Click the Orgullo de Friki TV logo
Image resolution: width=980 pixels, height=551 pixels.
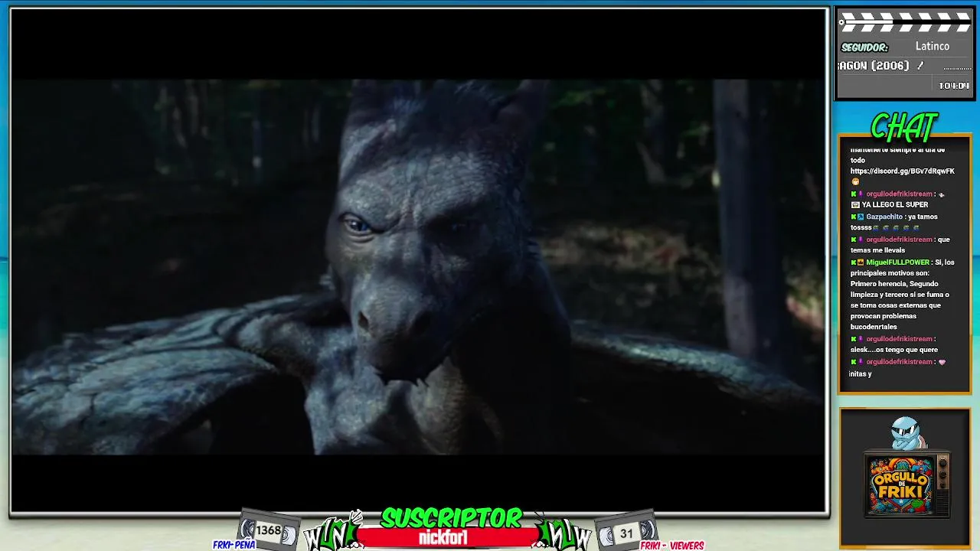coord(906,484)
